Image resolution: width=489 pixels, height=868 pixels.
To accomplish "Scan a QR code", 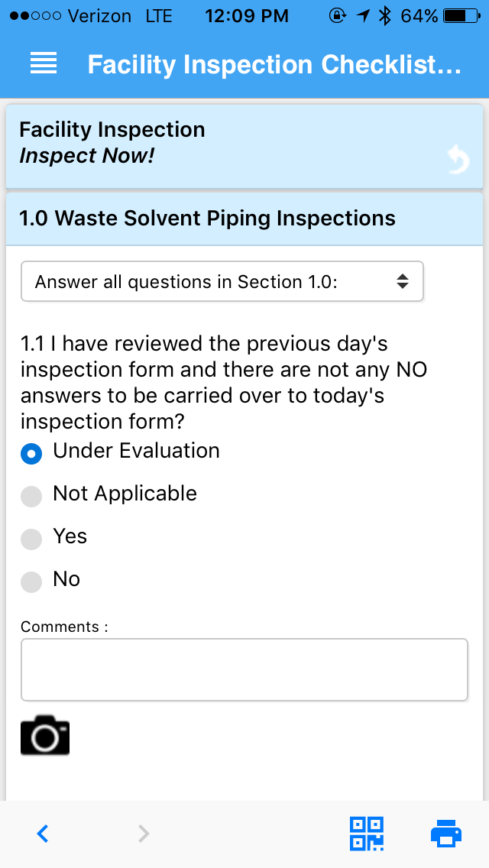I will [367, 834].
